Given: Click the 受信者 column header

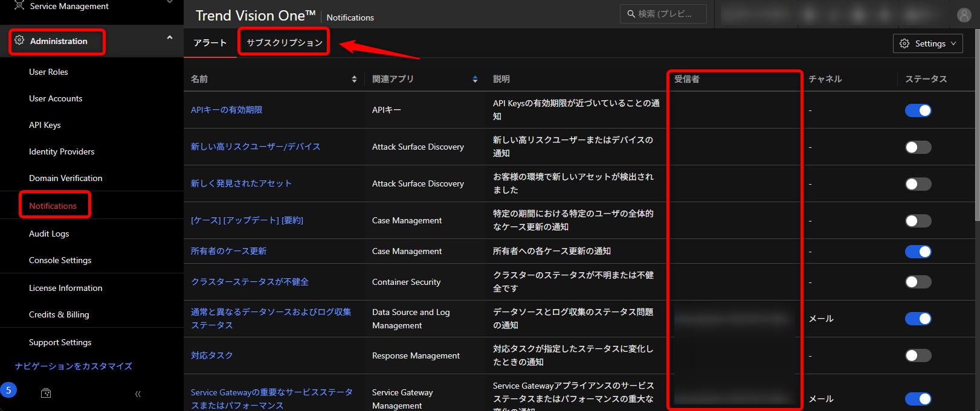Looking at the screenshot, I should 687,79.
